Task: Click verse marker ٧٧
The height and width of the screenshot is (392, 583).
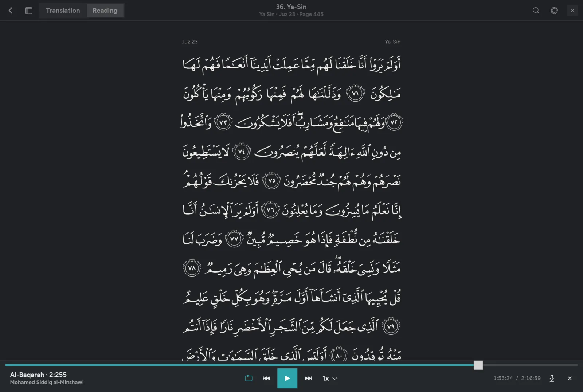Action: click(234, 239)
